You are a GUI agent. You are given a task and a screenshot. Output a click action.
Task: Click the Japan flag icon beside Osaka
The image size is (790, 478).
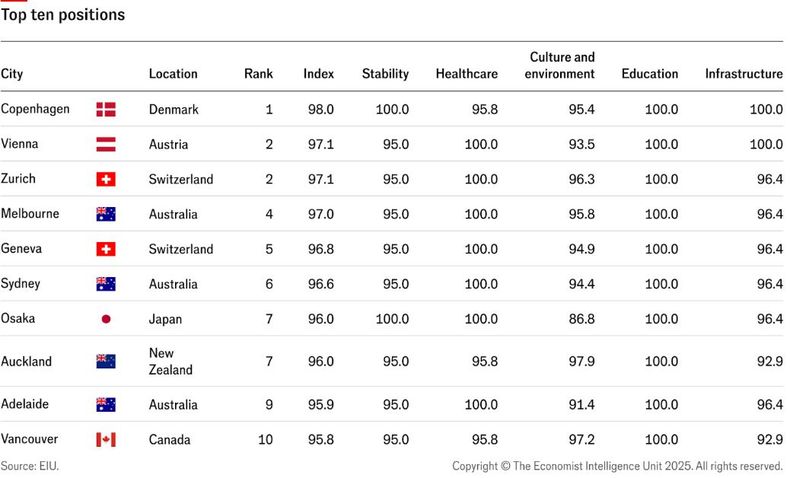106,319
